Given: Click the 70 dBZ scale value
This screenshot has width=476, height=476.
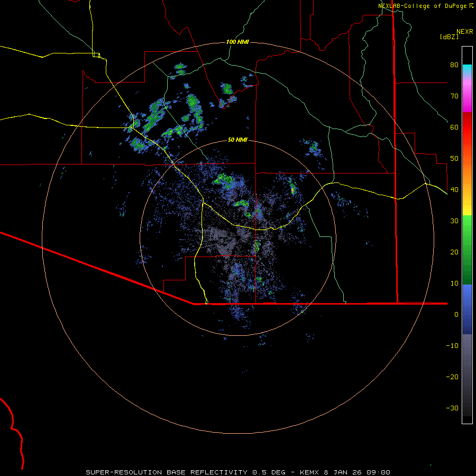Looking at the screenshot, I should 454,96.
